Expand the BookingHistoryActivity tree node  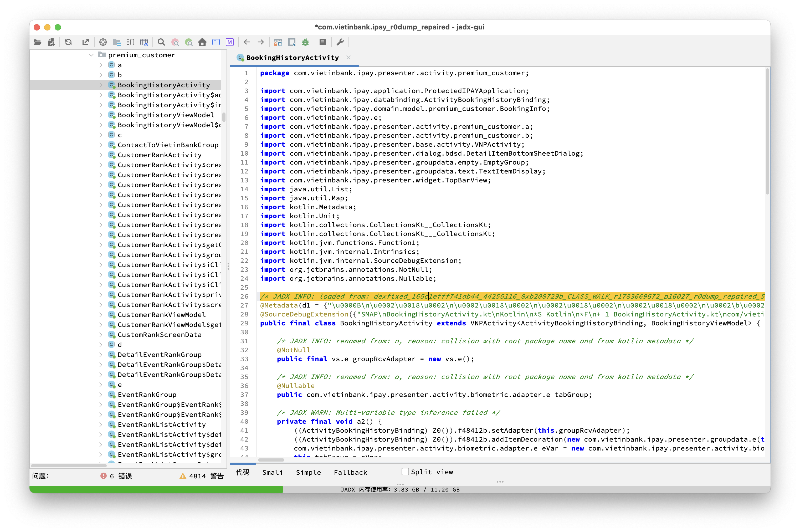[101, 85]
